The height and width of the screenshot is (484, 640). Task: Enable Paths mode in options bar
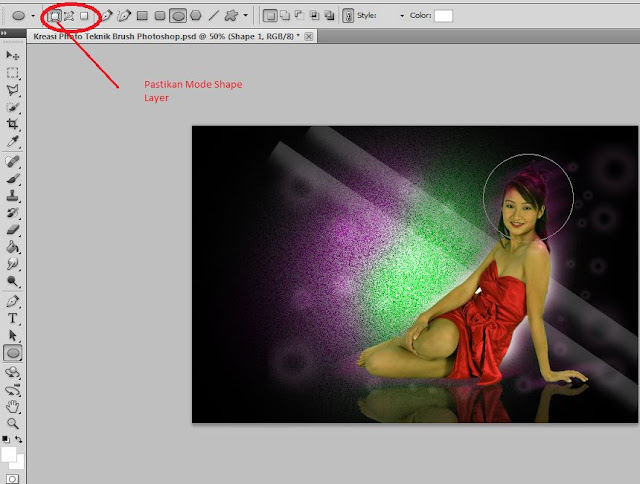point(69,16)
